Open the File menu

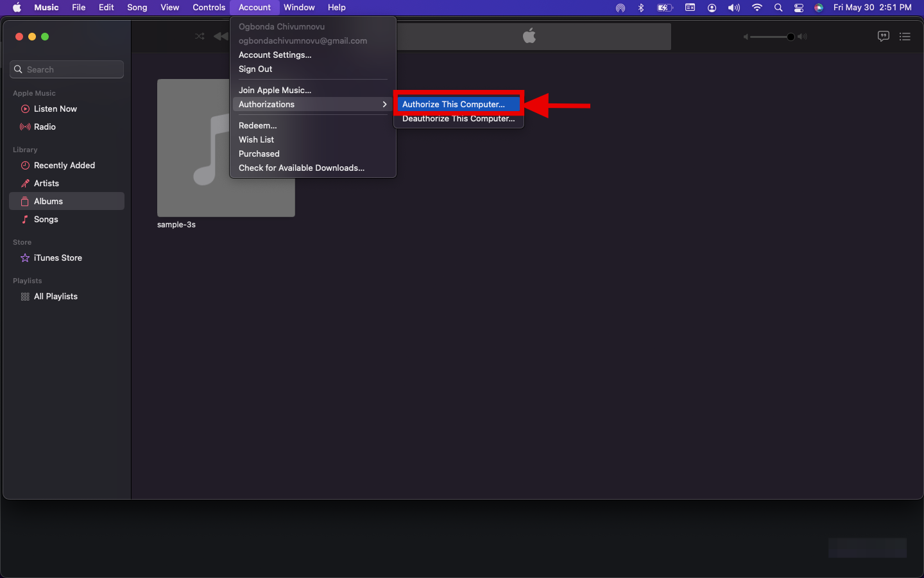[x=79, y=8]
